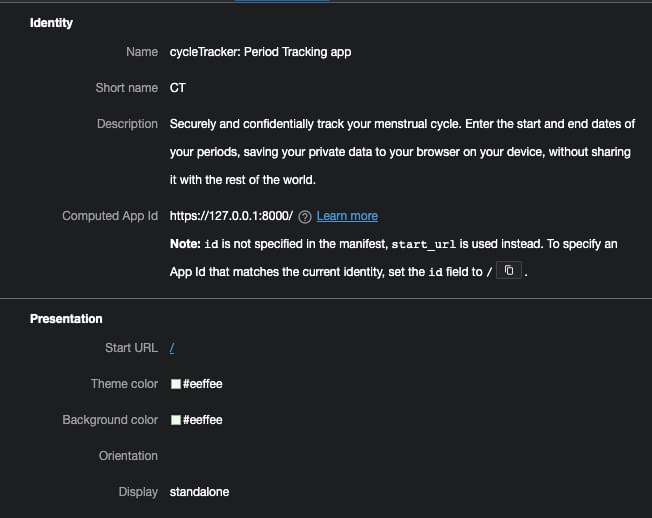Copy the suggested App Id value

tap(509, 271)
